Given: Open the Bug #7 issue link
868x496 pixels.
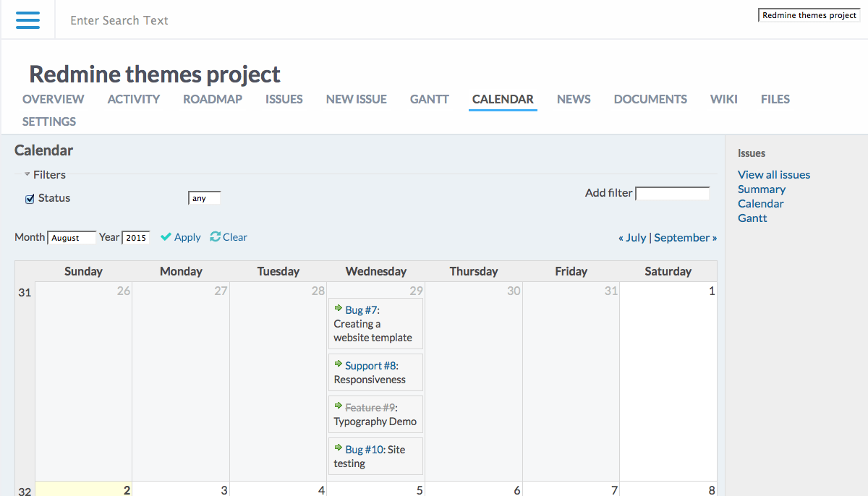Looking at the screenshot, I should (361, 310).
